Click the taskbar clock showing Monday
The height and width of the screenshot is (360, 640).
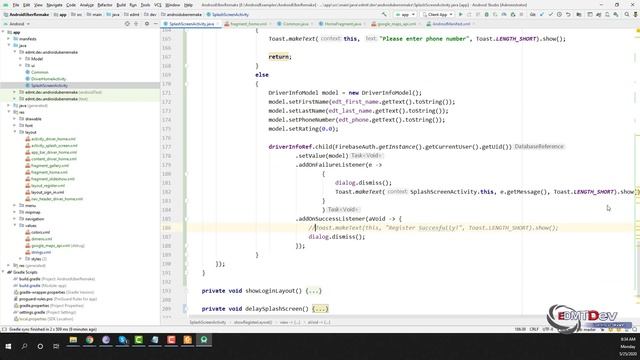pos(628,346)
